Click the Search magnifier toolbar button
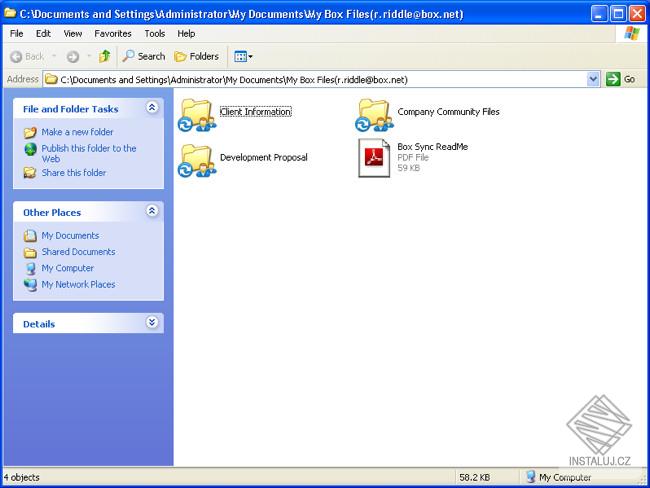Screen dimensions: 650x488 point(143,56)
